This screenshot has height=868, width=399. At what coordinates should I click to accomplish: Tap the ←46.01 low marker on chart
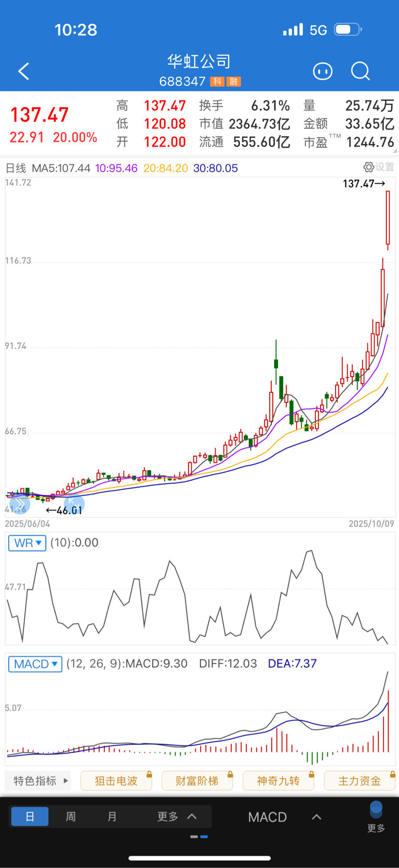tap(64, 510)
